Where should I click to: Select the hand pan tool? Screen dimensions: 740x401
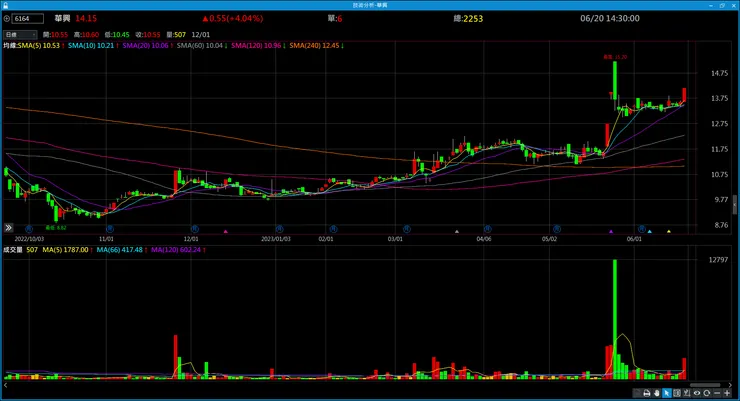(656, 393)
